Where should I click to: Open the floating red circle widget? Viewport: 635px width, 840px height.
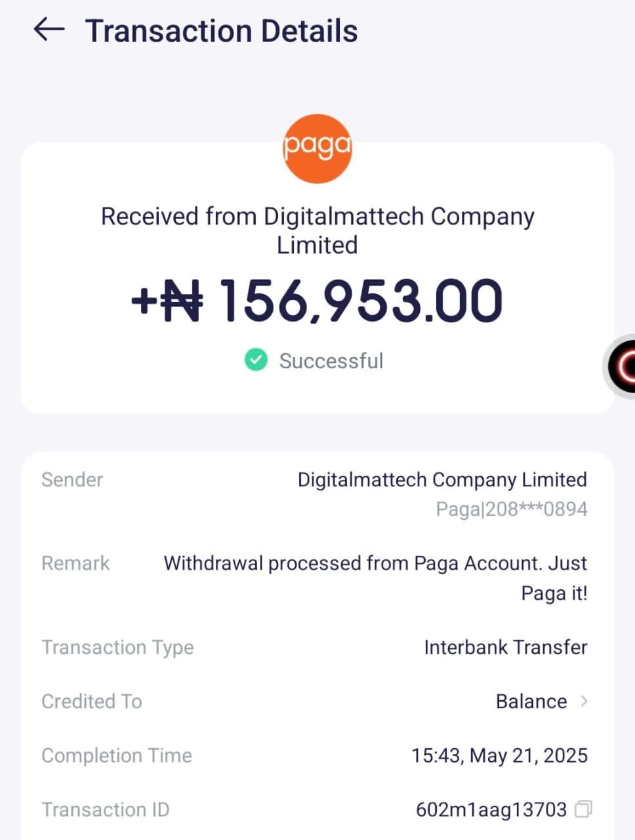(621, 366)
